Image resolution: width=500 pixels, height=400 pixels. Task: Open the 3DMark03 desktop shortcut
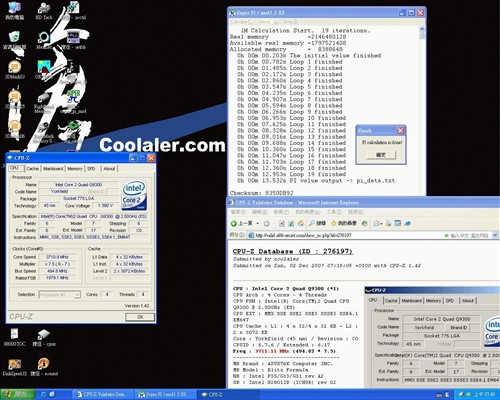coord(15,70)
